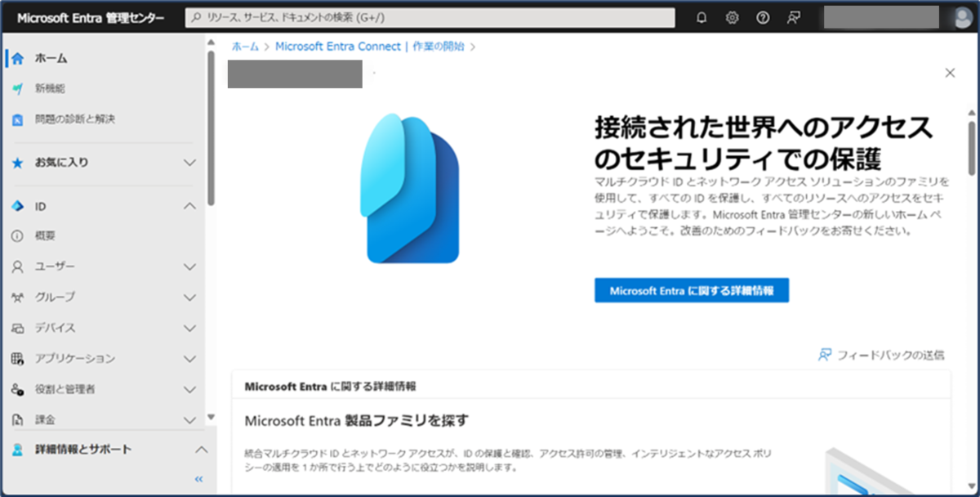
Task: Click the 詳細情報とサポート person icon
Action: tap(18, 450)
